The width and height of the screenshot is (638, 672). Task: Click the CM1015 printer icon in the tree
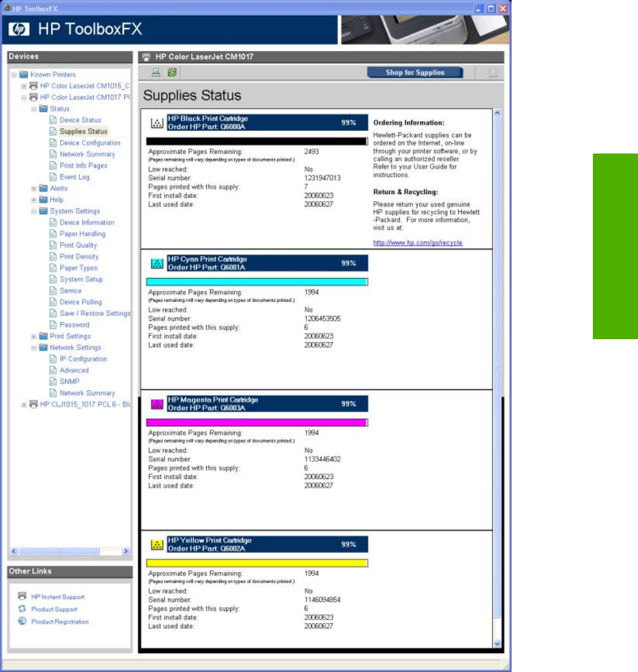[34, 86]
